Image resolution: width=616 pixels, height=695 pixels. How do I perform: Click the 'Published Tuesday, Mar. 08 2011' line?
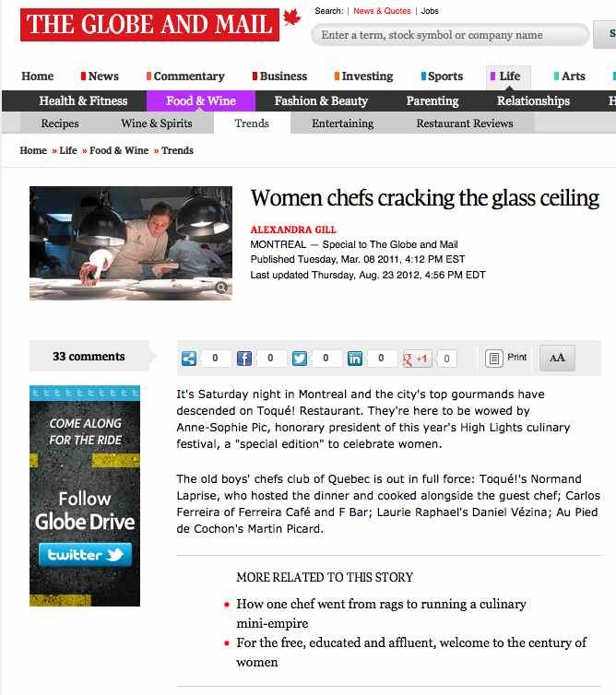pyautogui.click(x=358, y=259)
